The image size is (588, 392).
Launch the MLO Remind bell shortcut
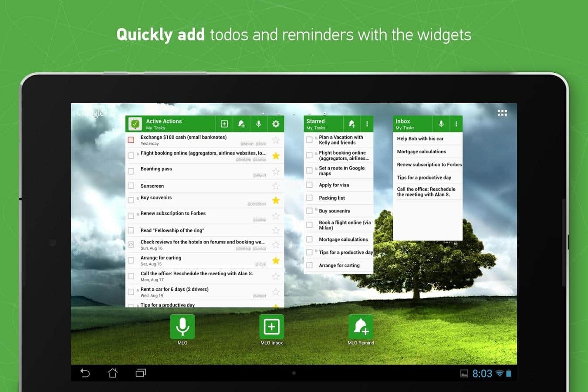click(x=361, y=327)
